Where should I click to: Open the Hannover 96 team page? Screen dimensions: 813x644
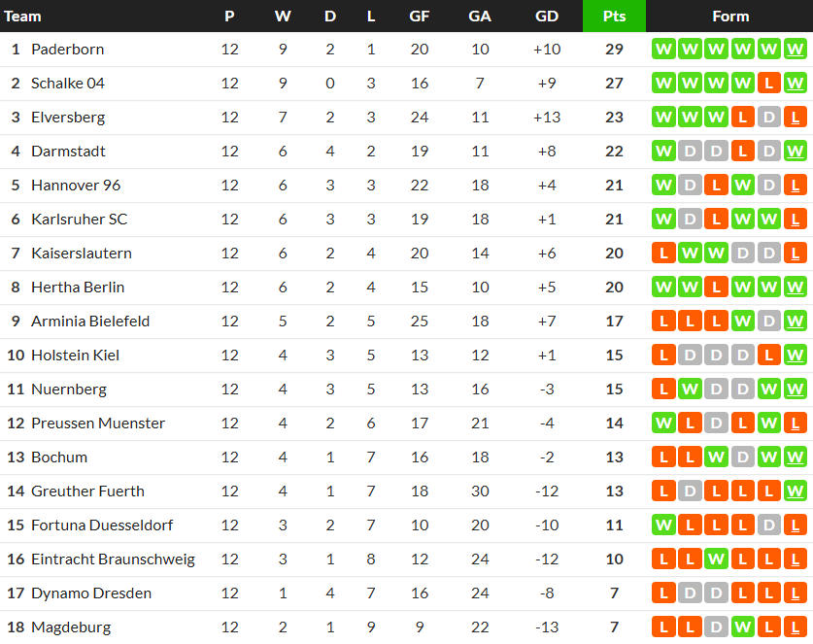pyautogui.click(x=76, y=186)
